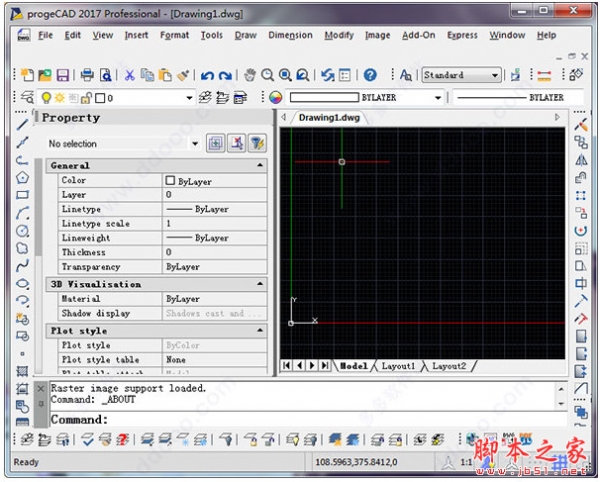The height and width of the screenshot is (482, 600).
Task: Click the Print icon in the toolbar
Action: coord(87,75)
